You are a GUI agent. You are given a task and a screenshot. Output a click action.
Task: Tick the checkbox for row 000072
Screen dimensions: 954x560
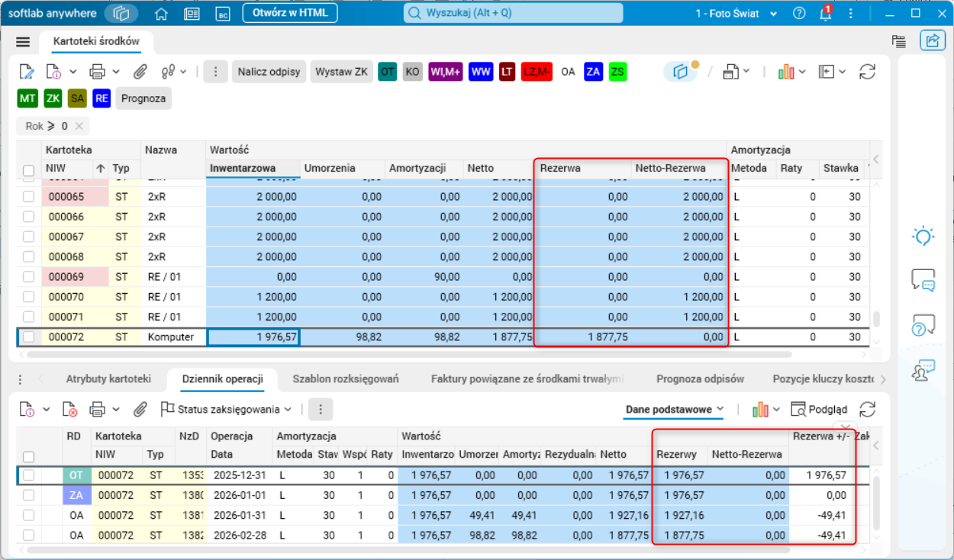(28, 336)
